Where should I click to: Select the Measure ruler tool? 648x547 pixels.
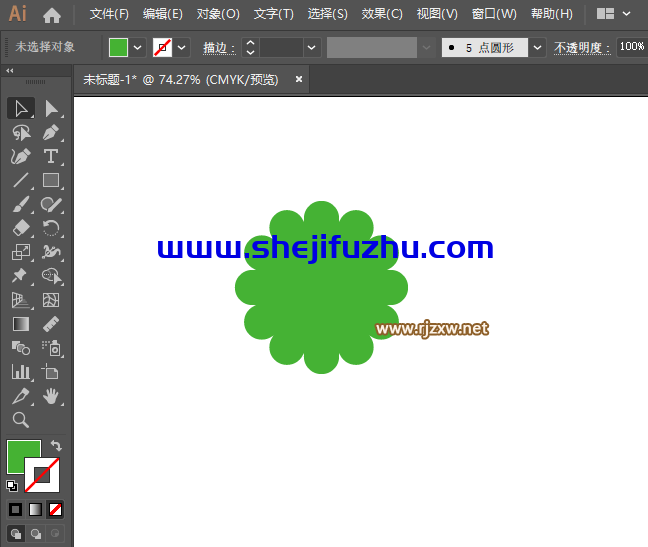pyautogui.click(x=51, y=324)
